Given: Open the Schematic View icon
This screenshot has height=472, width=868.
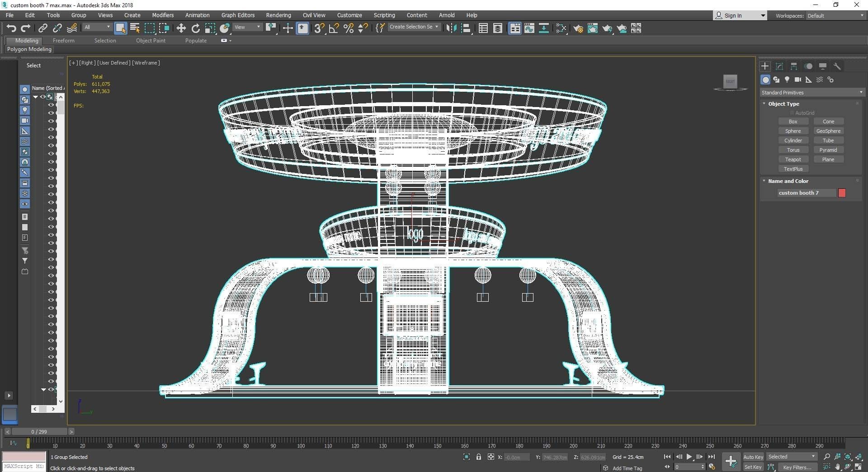Looking at the screenshot, I should tap(543, 28).
